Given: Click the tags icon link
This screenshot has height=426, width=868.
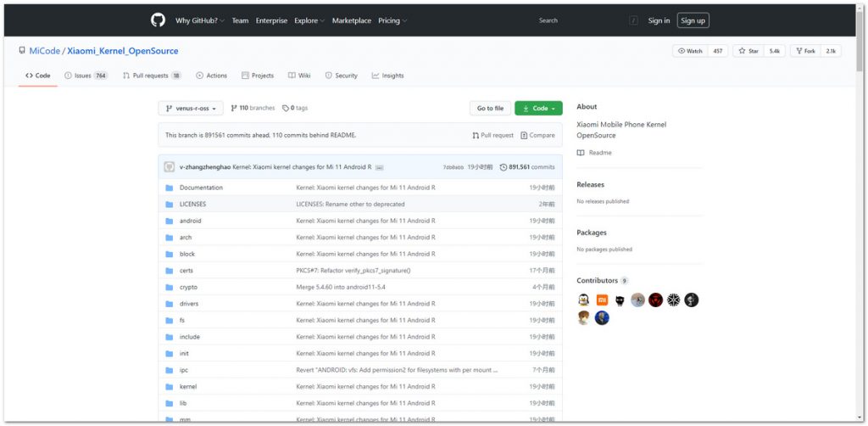Looking at the screenshot, I should pyautogui.click(x=287, y=109).
